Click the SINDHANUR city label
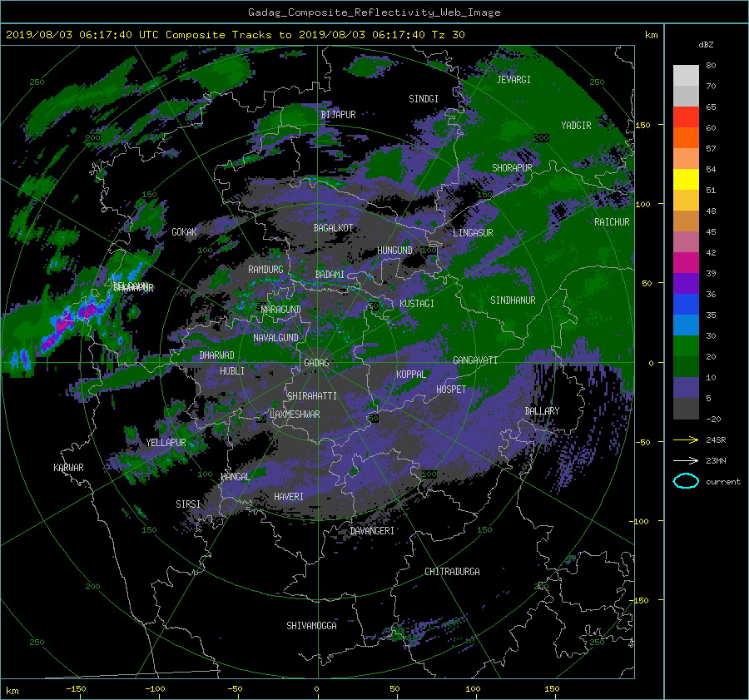 coord(513,300)
